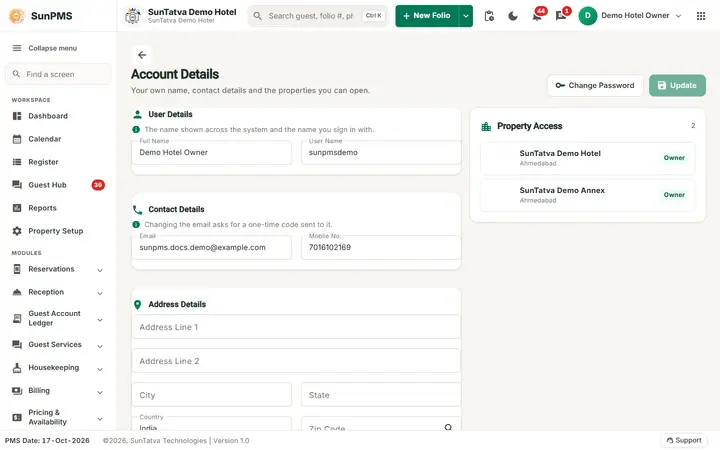Click the Support button
Screen dimensions: 720x450
tap(684, 440)
